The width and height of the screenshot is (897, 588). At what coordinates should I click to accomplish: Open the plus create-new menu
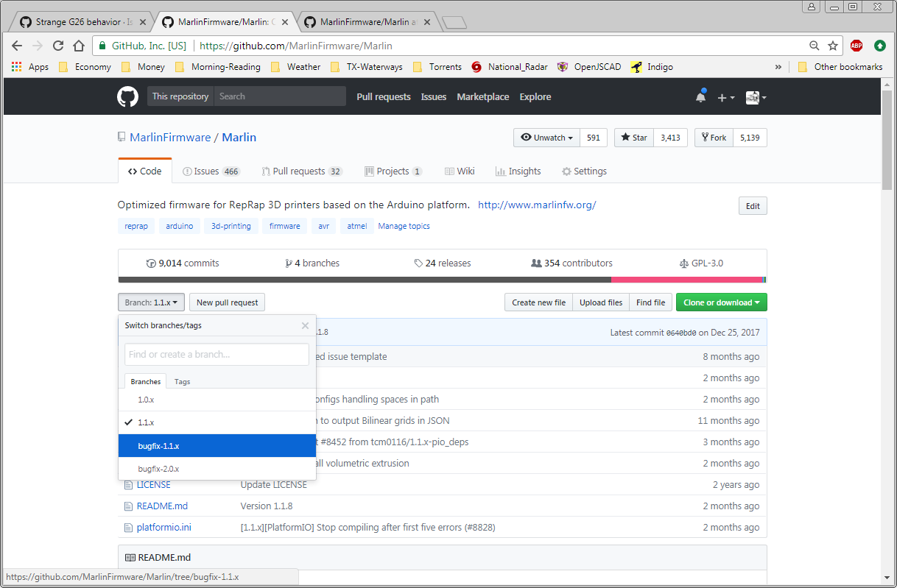click(x=726, y=97)
